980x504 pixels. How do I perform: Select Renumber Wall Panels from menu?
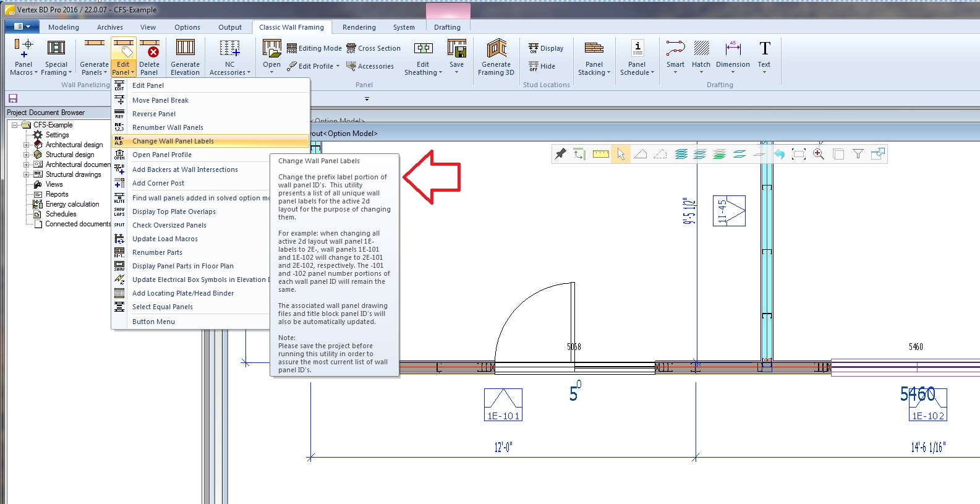click(168, 127)
